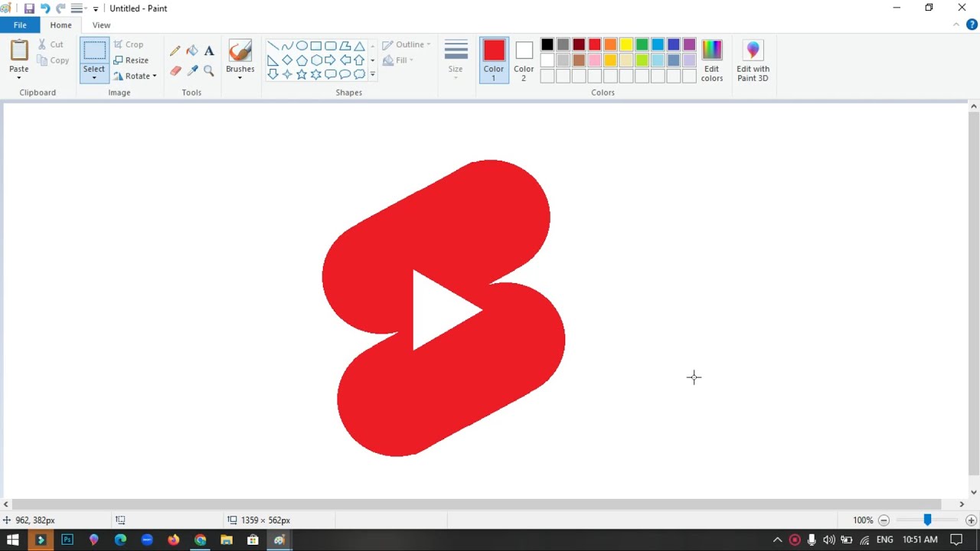Open Edit with Paint 3D
Screen dimensions: 980x551
tap(753, 60)
